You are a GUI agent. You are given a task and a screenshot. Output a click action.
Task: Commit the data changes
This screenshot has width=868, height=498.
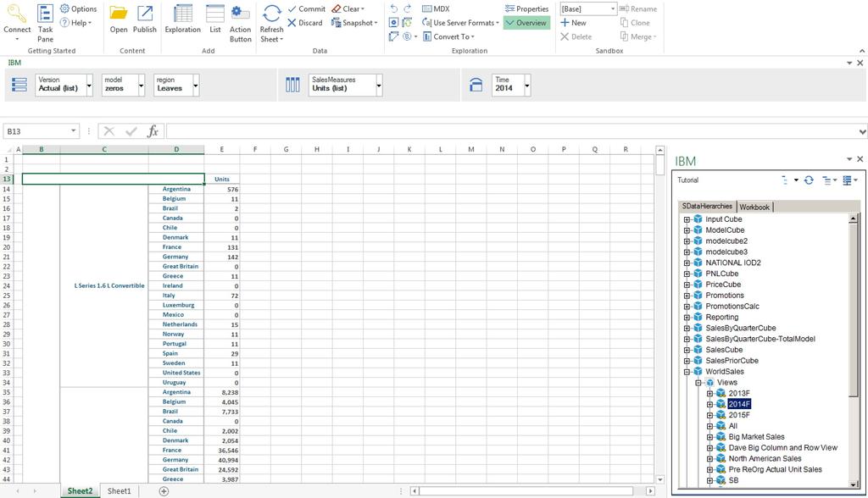click(307, 8)
